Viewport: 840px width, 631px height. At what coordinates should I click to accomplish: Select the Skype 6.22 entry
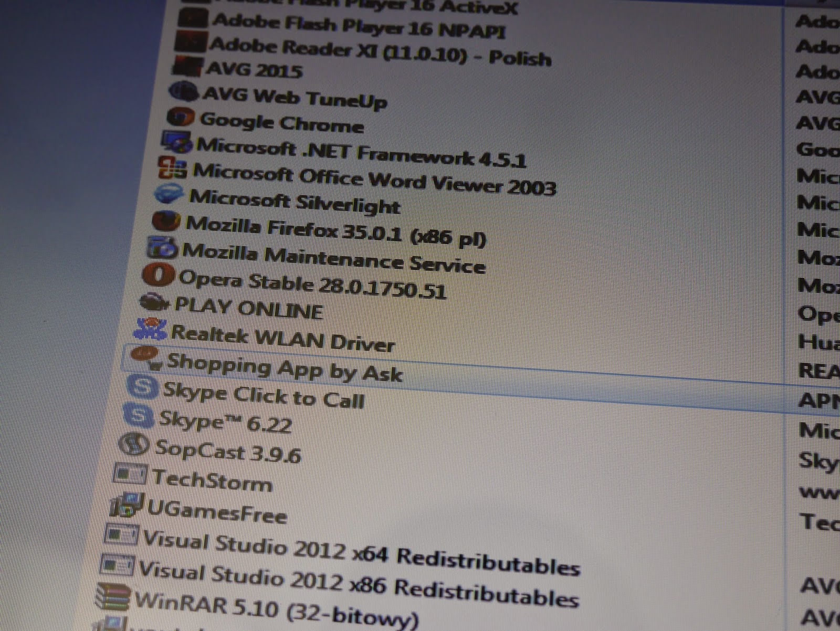click(x=225, y=422)
